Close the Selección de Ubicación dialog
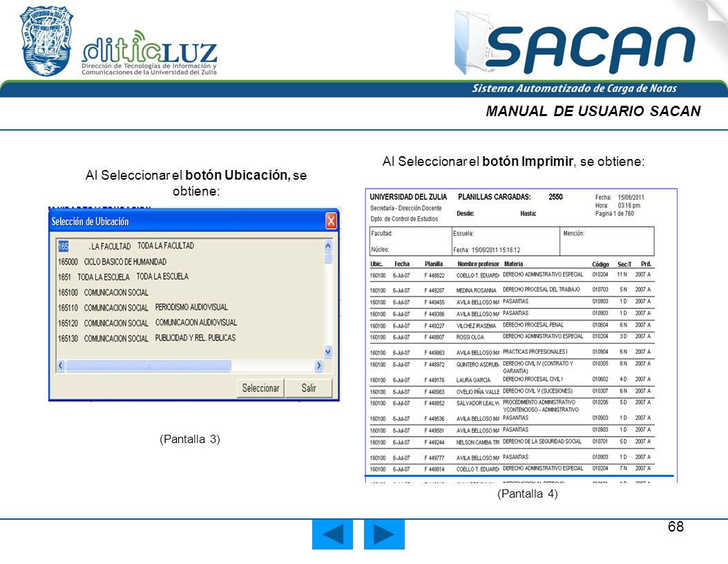The width and height of the screenshot is (728, 564). (331, 221)
